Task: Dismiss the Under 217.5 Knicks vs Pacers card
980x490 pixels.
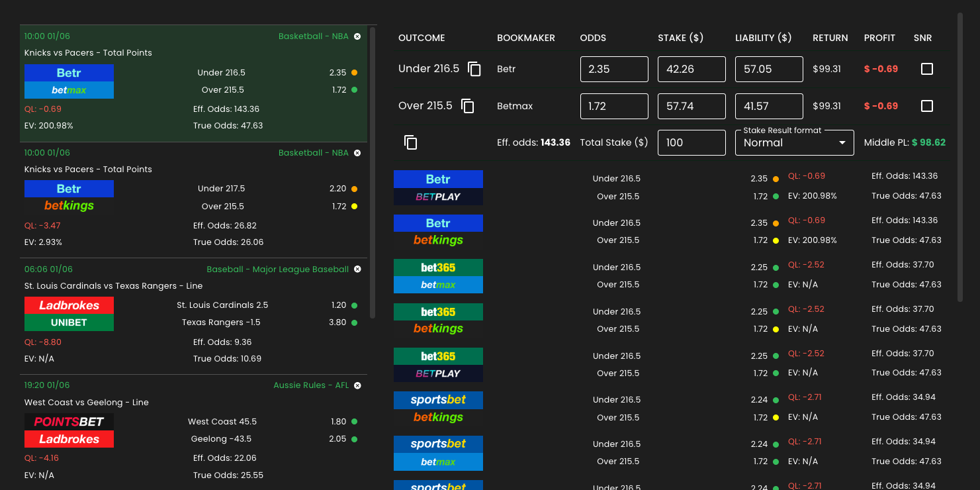Action: pos(357,153)
